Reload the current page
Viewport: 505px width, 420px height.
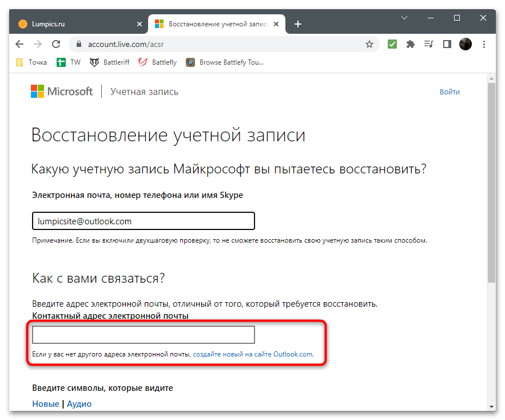point(57,44)
